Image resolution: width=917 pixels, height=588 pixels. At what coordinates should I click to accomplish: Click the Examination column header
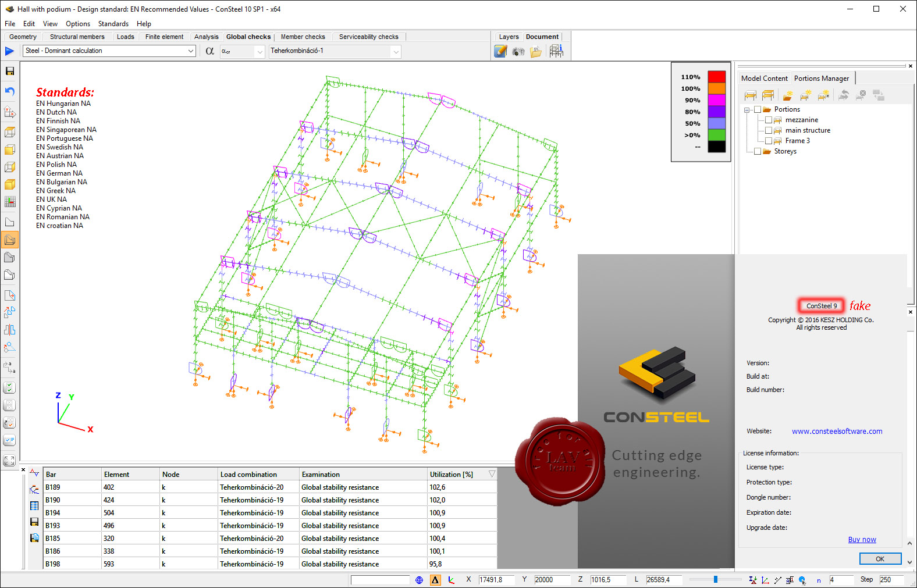coord(363,474)
